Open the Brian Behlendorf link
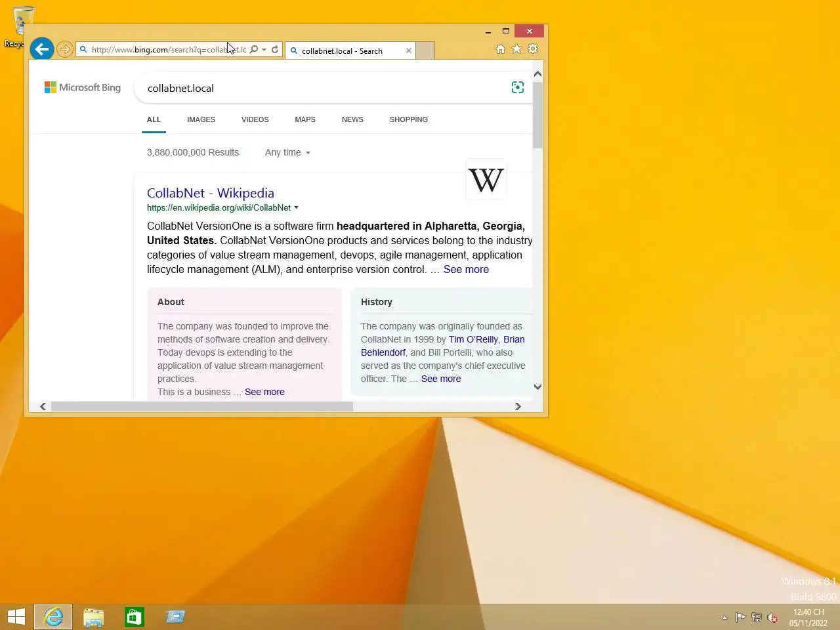 point(442,346)
